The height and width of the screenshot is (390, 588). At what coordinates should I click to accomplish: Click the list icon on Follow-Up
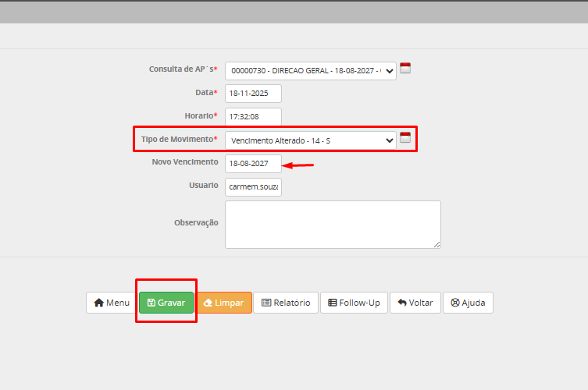[x=333, y=303]
